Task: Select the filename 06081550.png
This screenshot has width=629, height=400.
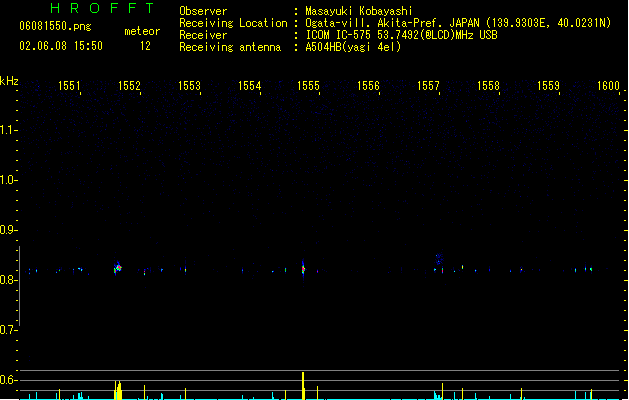Action: tap(55, 26)
